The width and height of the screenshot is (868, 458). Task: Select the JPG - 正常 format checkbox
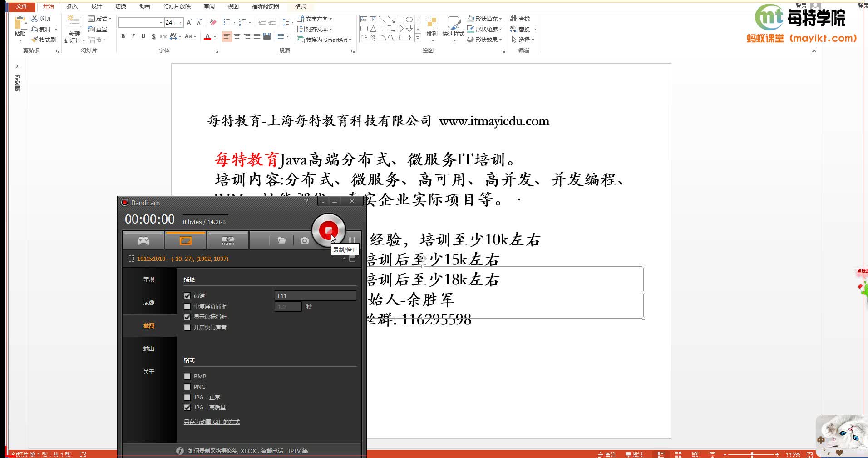pos(187,398)
